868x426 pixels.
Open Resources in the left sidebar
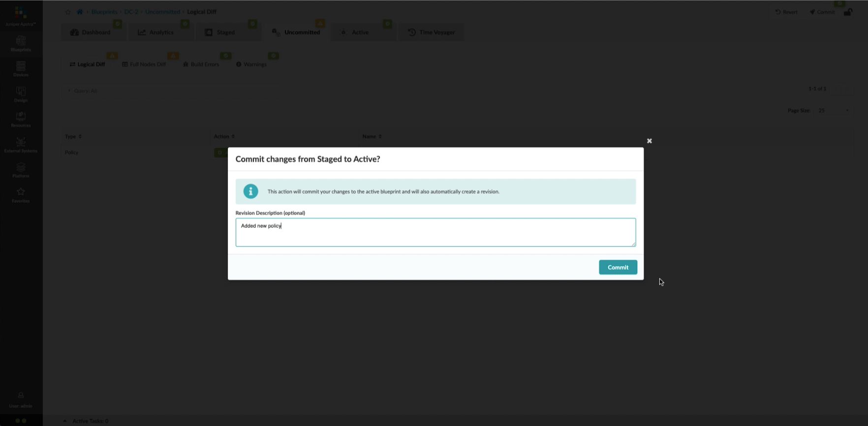click(21, 119)
